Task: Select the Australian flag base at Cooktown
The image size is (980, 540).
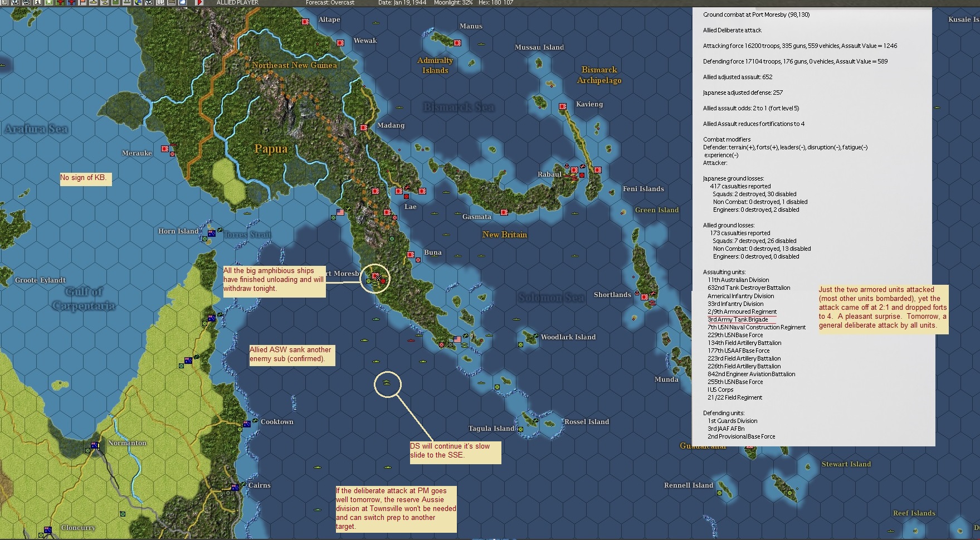Action: [x=246, y=424]
